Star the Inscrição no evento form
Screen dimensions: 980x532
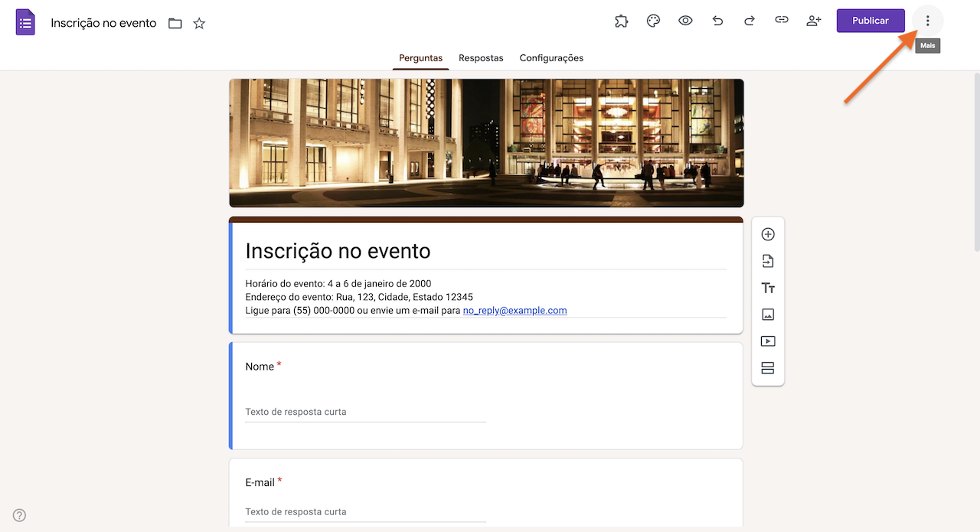click(198, 23)
